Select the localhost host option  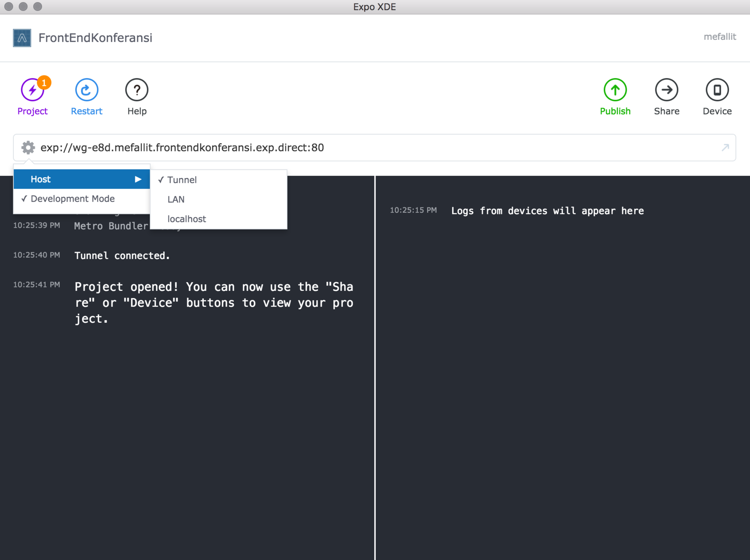[218, 219]
